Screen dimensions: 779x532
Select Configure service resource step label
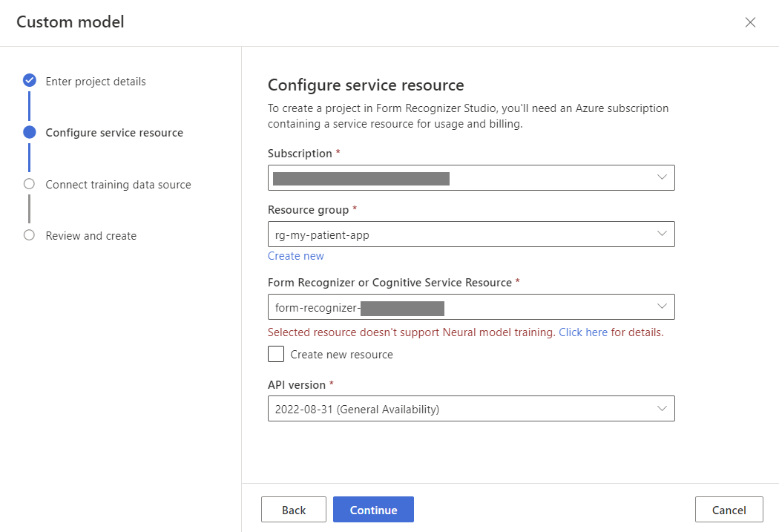pos(114,133)
